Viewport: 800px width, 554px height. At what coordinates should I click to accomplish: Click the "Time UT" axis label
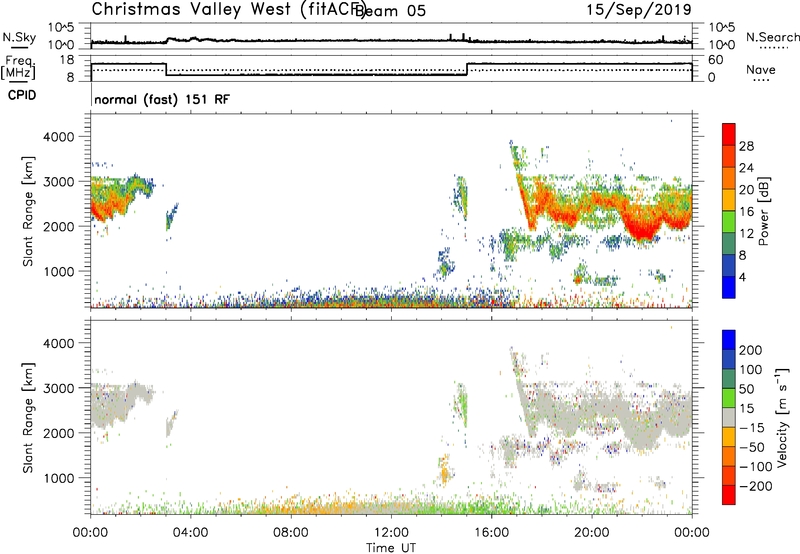click(x=391, y=548)
